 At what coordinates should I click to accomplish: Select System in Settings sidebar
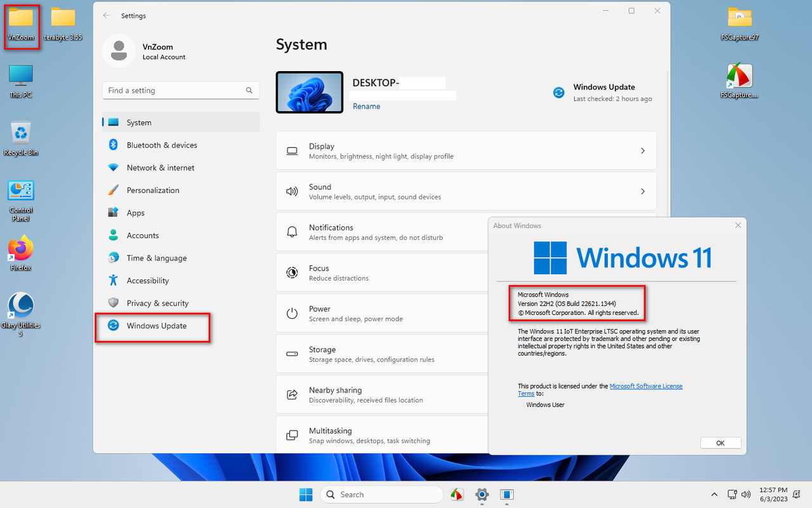[181, 123]
